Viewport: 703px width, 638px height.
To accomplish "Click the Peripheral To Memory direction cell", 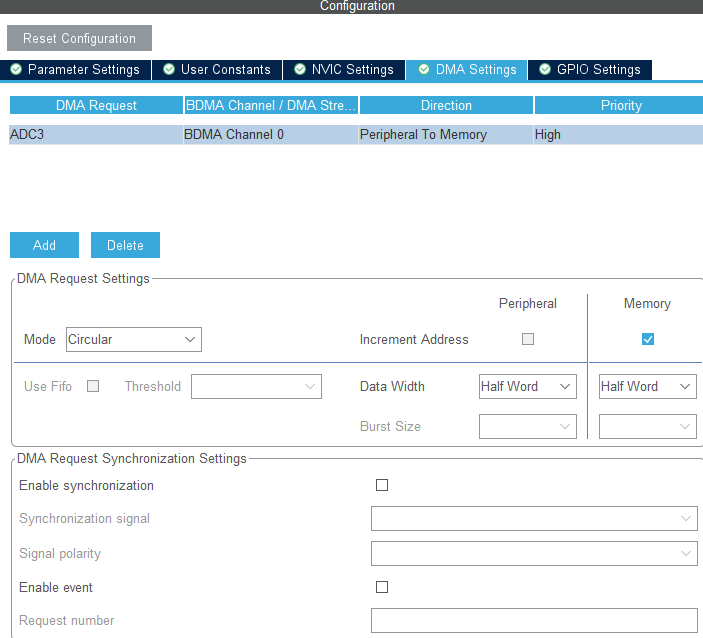I will [446, 135].
